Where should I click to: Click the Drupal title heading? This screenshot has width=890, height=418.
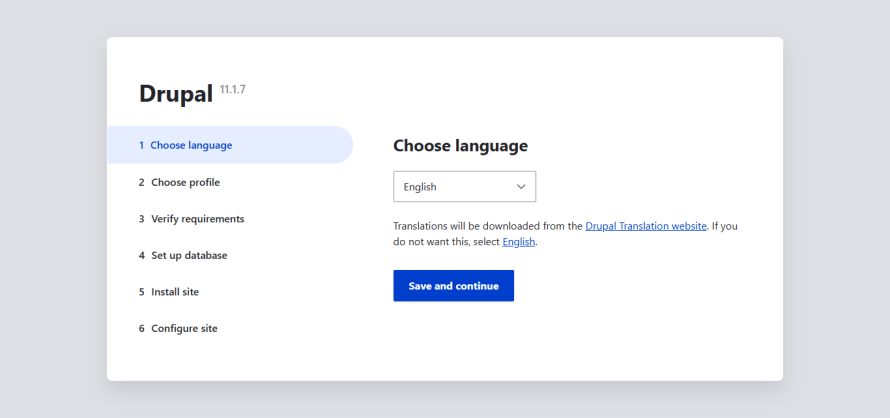pos(176,94)
